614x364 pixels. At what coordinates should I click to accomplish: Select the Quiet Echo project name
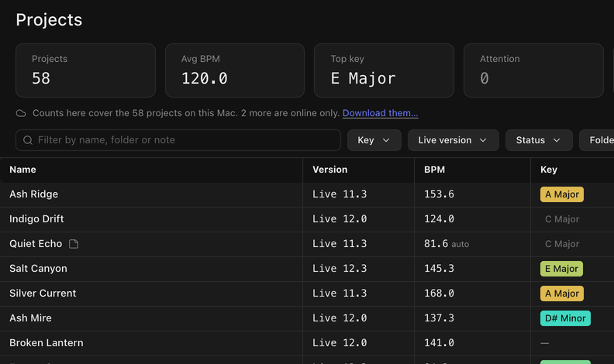[36, 244]
